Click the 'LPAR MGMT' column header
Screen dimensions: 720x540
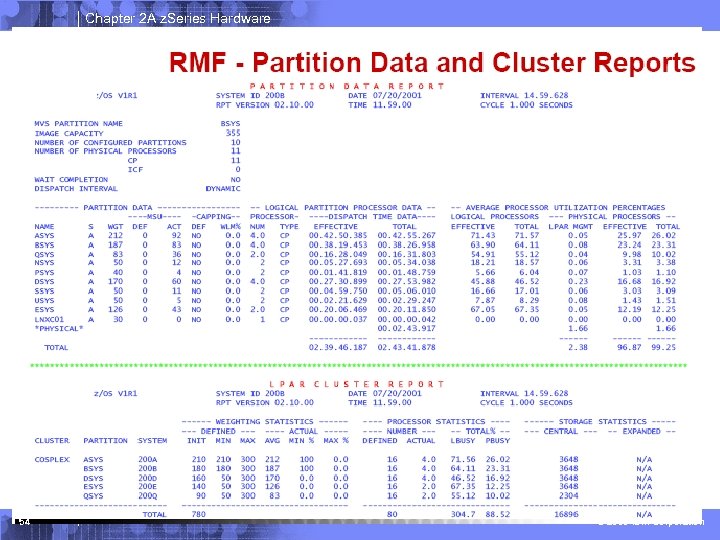pyautogui.click(x=570, y=226)
